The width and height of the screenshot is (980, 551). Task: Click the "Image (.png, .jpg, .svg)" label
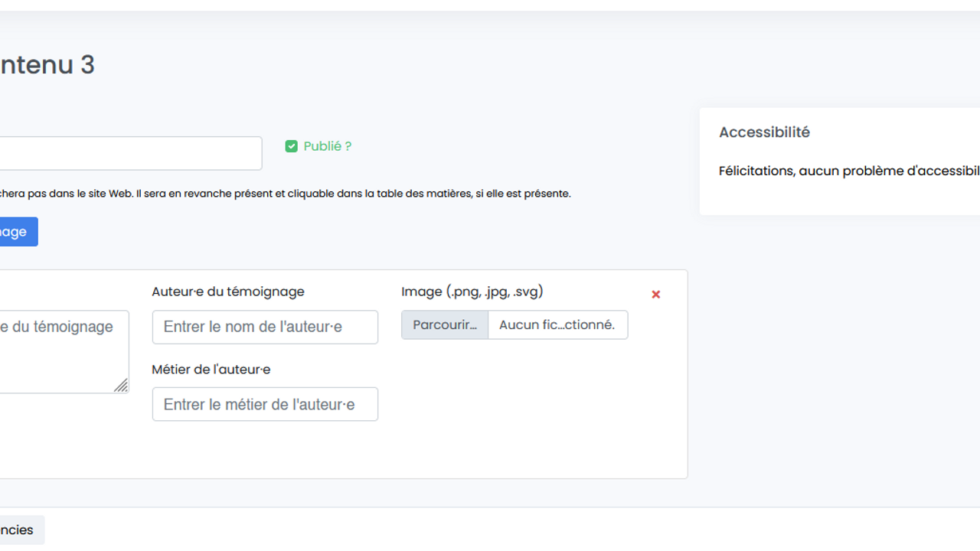[472, 292]
